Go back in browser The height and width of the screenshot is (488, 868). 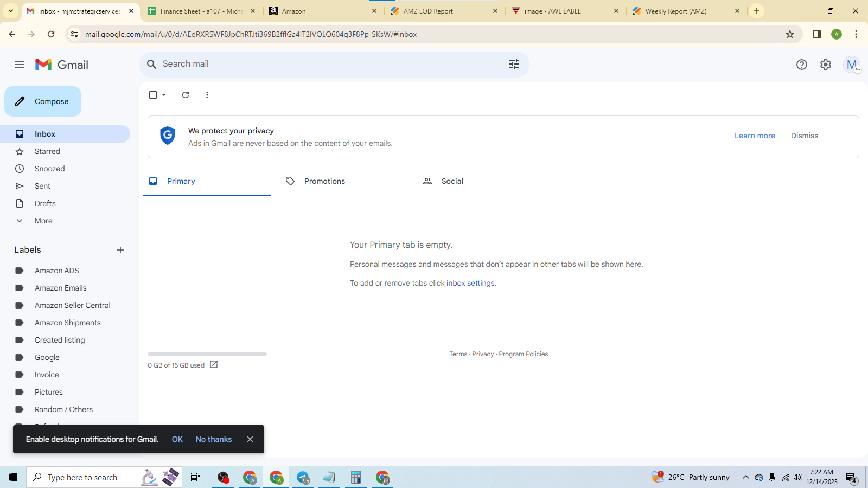[x=12, y=34]
